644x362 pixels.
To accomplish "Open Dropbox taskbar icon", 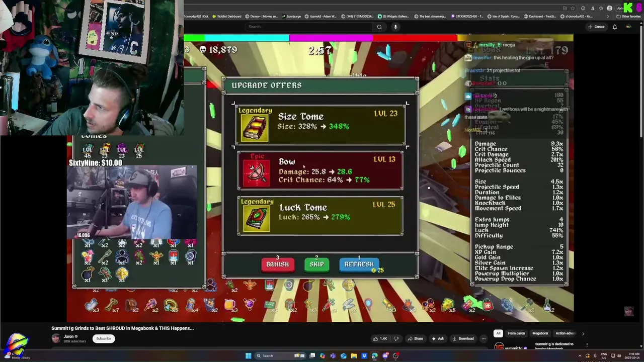I will [x=364, y=356].
